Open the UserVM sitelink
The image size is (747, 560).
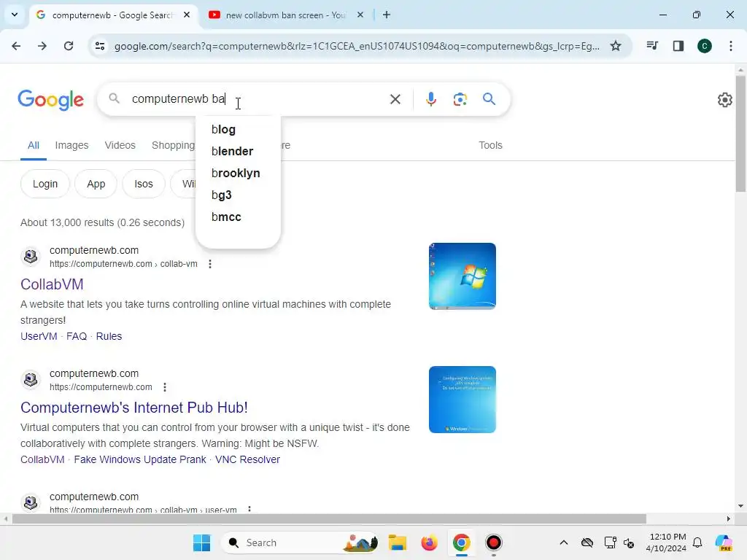[x=39, y=336]
